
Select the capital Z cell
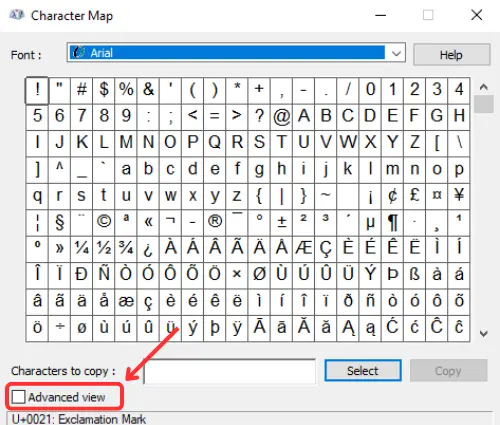pos(414,143)
